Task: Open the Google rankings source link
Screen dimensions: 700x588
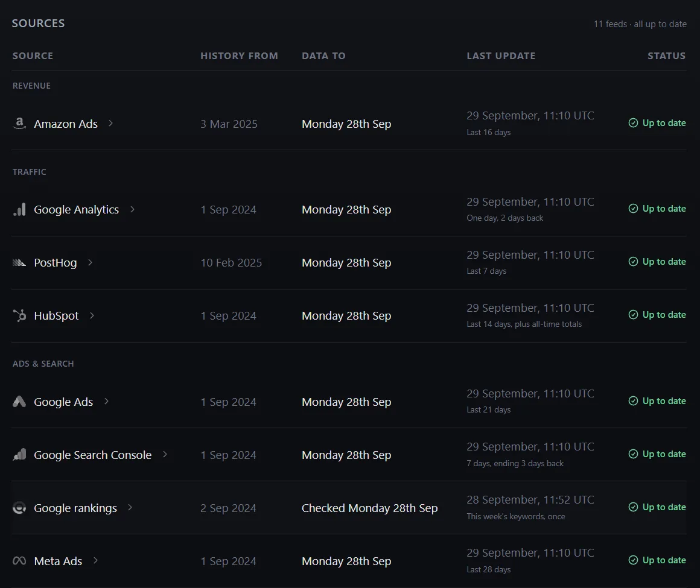Action: coord(75,508)
